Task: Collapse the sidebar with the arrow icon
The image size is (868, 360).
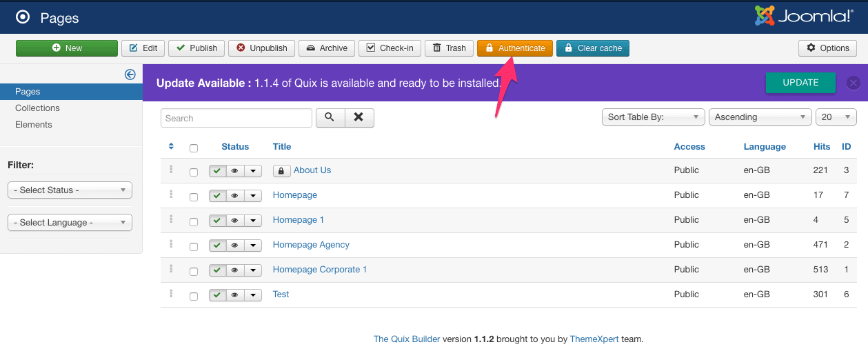Action: click(x=130, y=74)
